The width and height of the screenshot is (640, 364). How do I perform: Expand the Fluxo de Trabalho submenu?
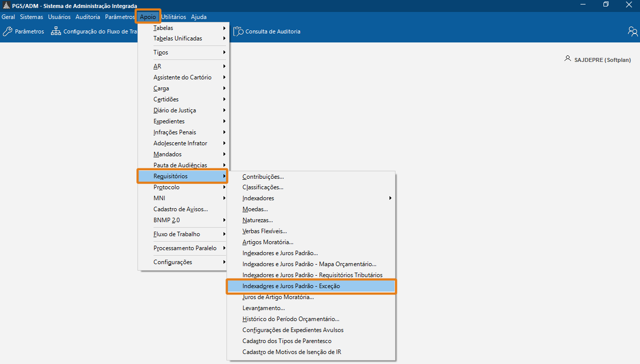point(183,234)
